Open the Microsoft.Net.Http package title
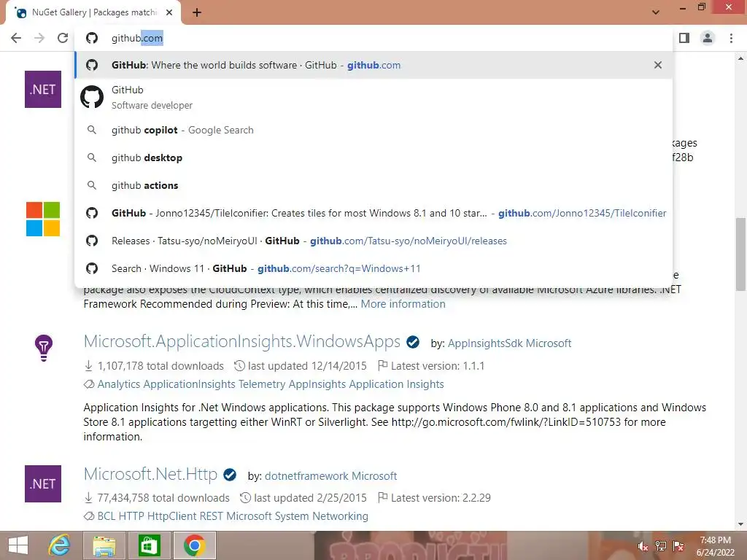The width and height of the screenshot is (747, 560). click(150, 474)
